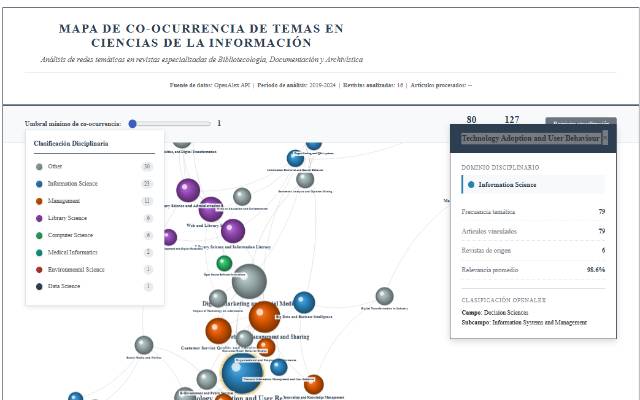Click the largest gray node above Digital Marketing
Image resolution: width=640 pixels, height=400 pixels.
point(249,281)
